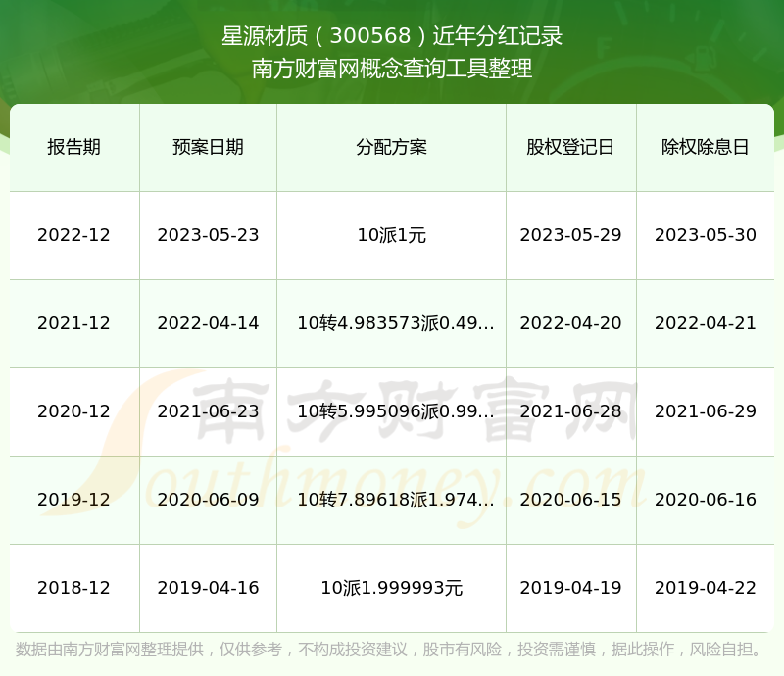Select registration date 2021-06-28

(x=570, y=411)
